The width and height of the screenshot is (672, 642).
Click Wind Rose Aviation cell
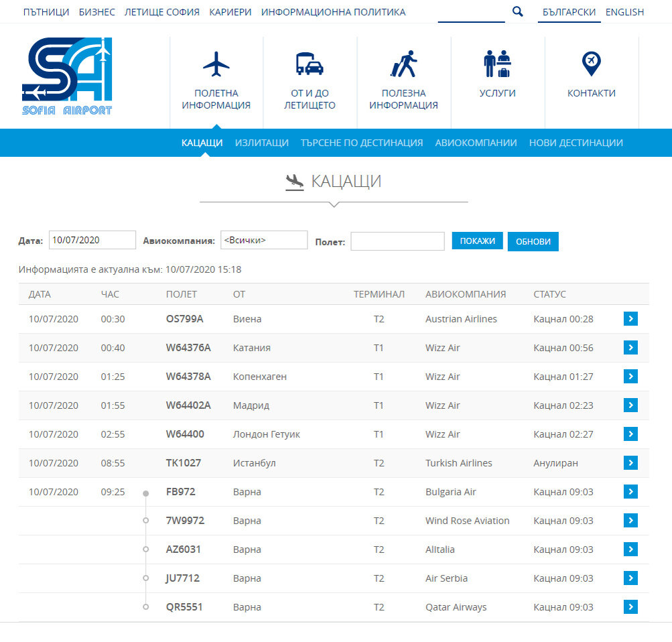tap(467, 521)
